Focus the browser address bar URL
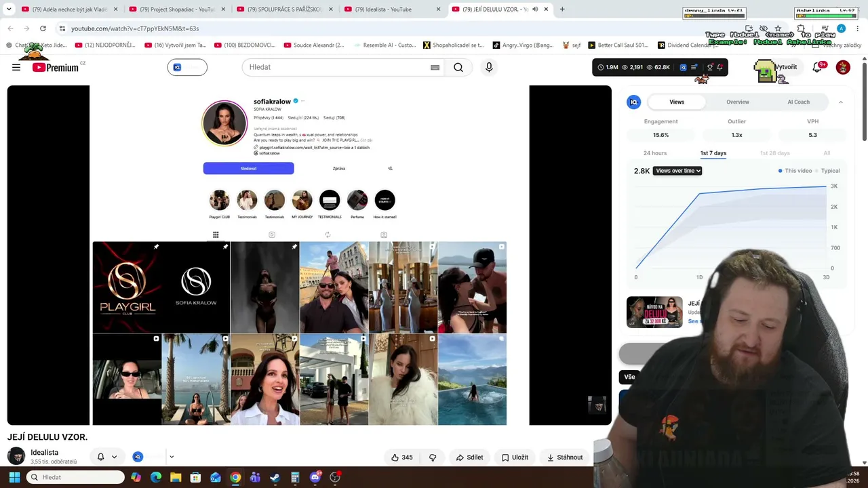 click(135, 28)
